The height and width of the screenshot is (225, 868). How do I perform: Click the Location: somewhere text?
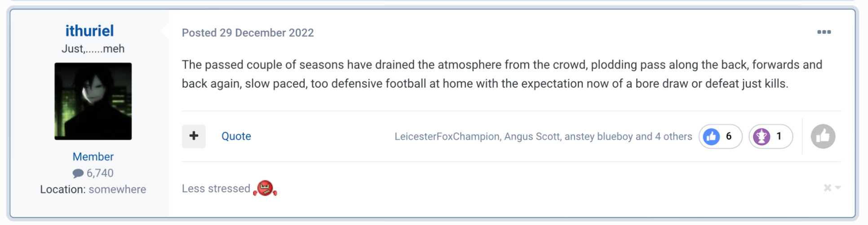coord(93,189)
